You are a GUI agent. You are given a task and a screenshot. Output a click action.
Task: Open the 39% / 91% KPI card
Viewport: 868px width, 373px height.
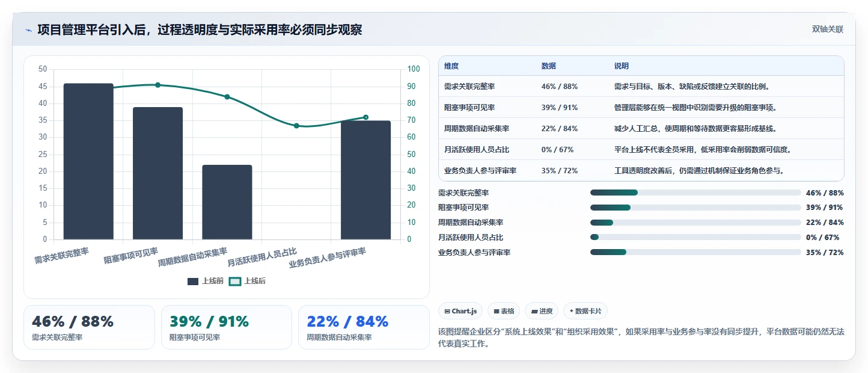tap(227, 327)
